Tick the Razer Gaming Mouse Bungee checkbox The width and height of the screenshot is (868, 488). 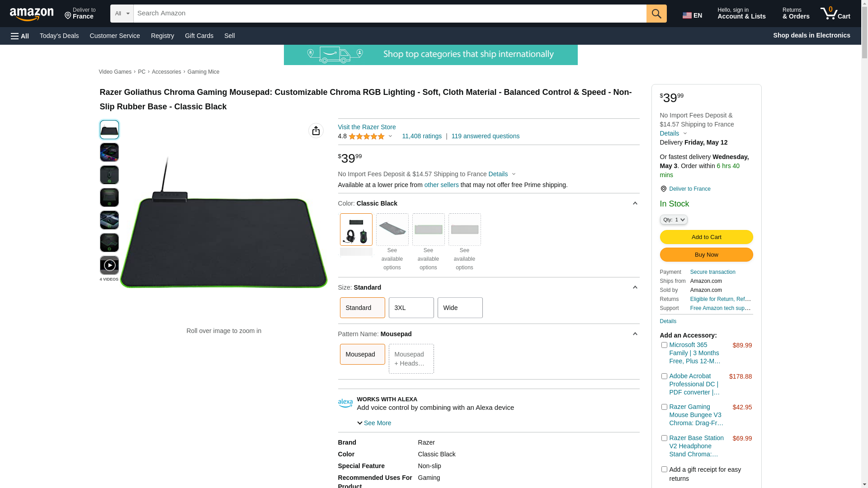point(664,407)
